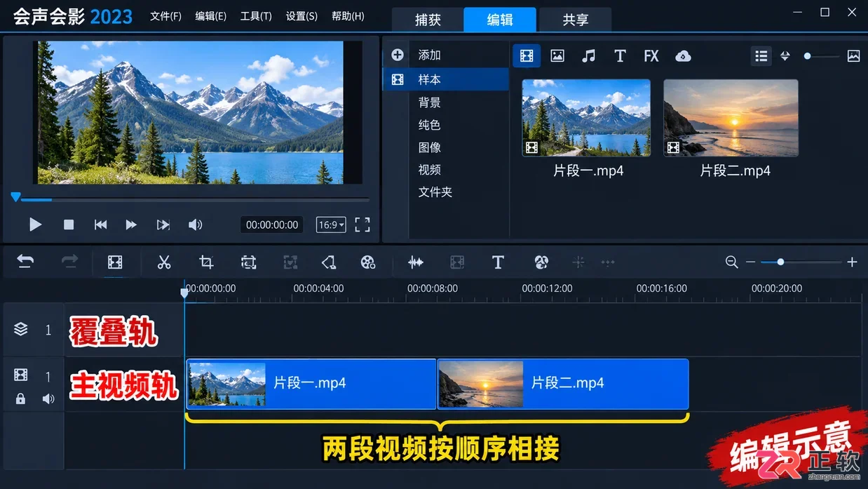Show photo media in library
Viewport: 868px width, 489px height.
pos(557,56)
